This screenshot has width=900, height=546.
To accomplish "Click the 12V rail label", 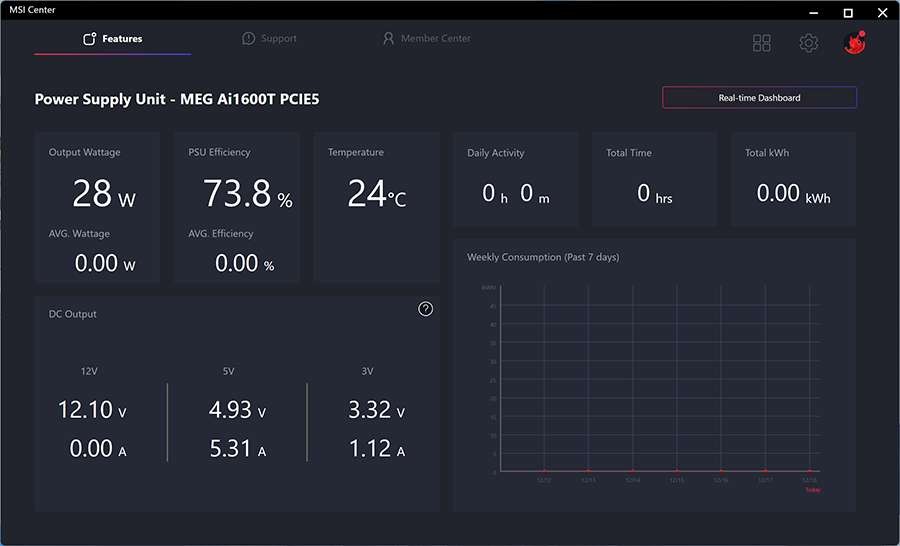I will [x=89, y=371].
